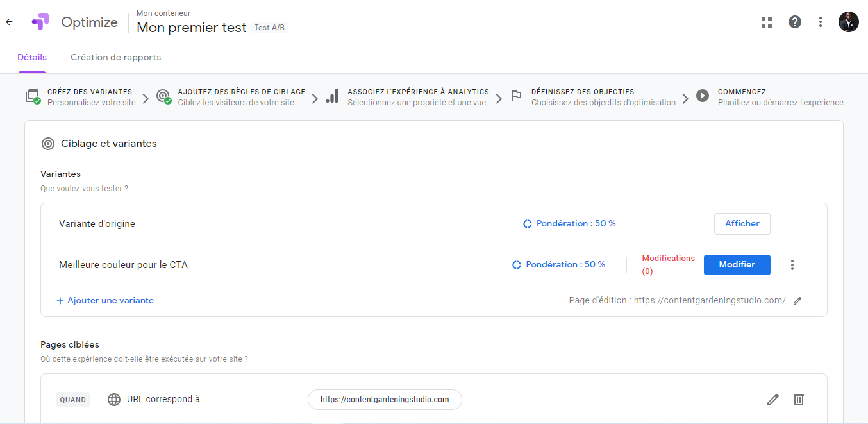
Task: Delete the URL targeting rule with the trash icon
Action: click(798, 399)
